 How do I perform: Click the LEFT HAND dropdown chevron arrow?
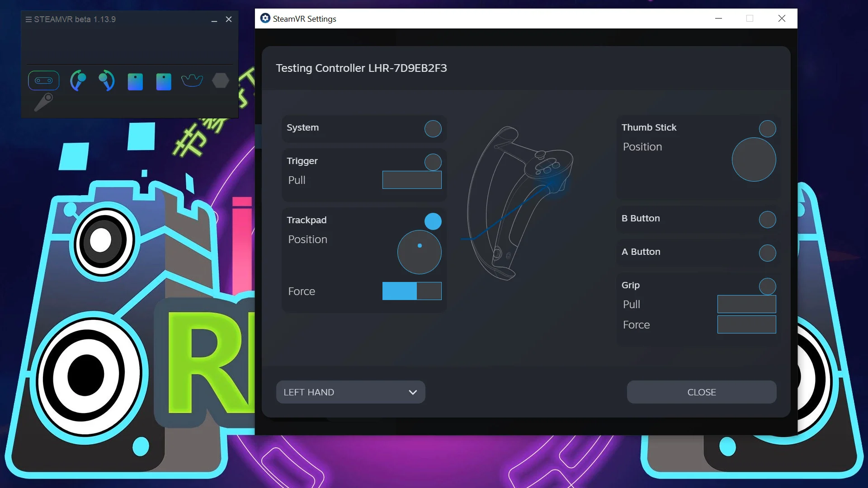click(413, 392)
